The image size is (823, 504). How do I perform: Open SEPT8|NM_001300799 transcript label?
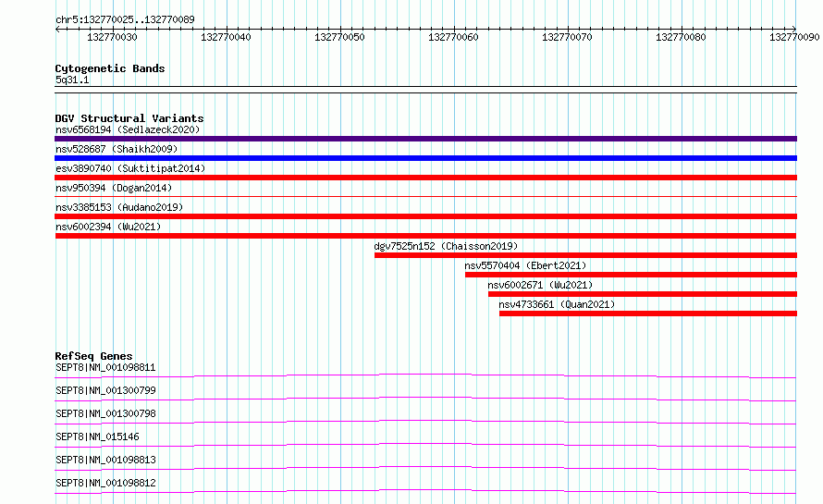click(x=105, y=390)
